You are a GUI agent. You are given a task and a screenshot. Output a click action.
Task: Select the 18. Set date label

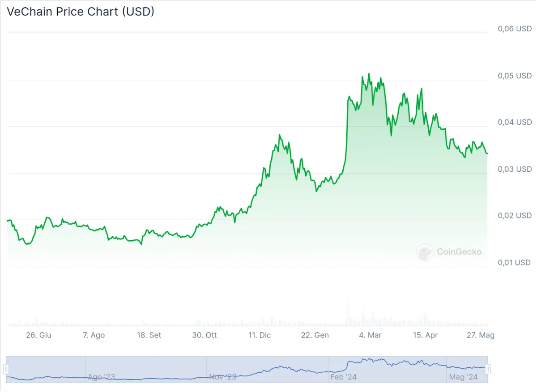point(149,335)
